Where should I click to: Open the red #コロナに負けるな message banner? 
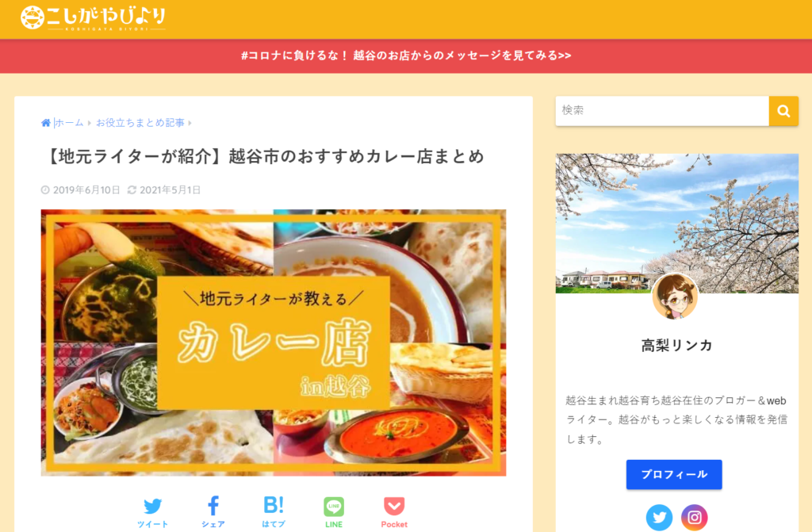pyautogui.click(x=406, y=55)
